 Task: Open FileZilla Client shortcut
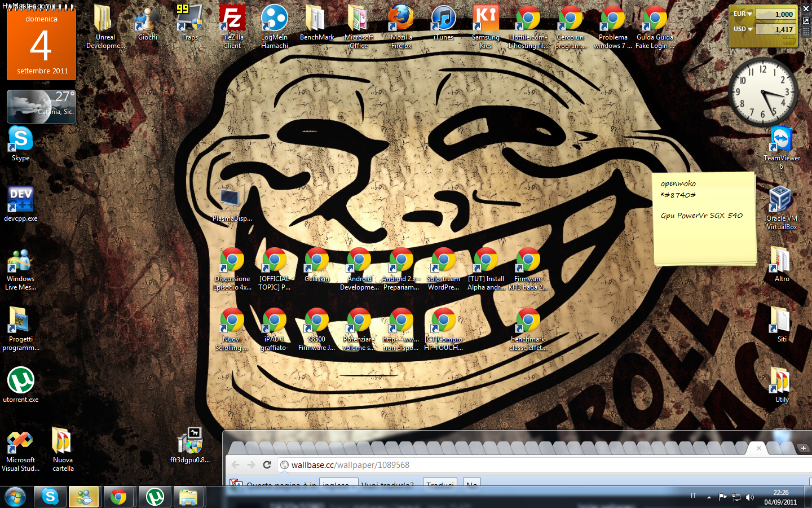[x=232, y=27]
